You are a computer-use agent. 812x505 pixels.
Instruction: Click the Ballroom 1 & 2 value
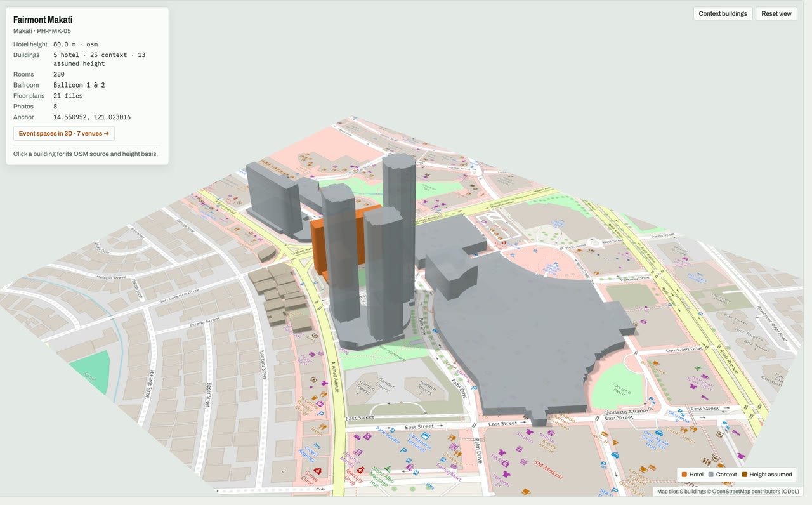(79, 85)
